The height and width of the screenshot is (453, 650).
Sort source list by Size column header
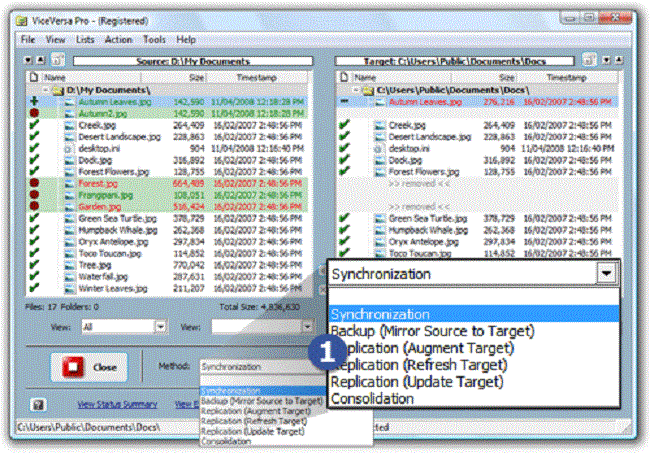tap(174, 78)
